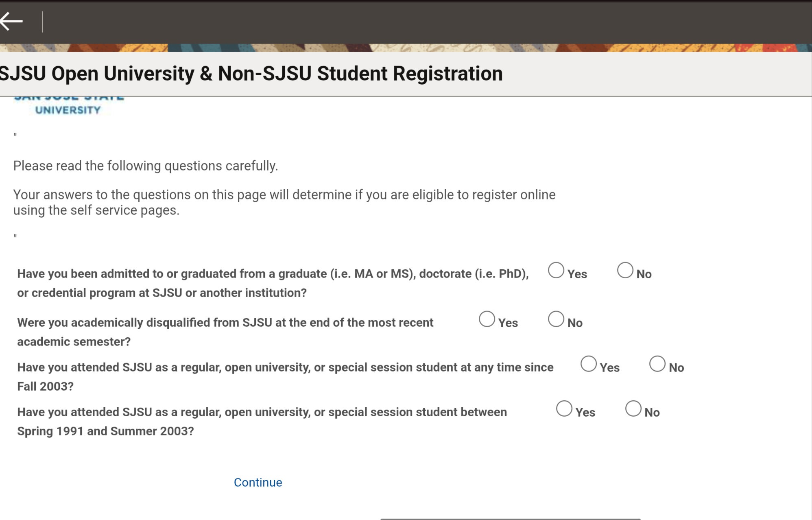Click the 'Please read the following questions carefully' text
The image size is (812, 520).
pos(145,166)
